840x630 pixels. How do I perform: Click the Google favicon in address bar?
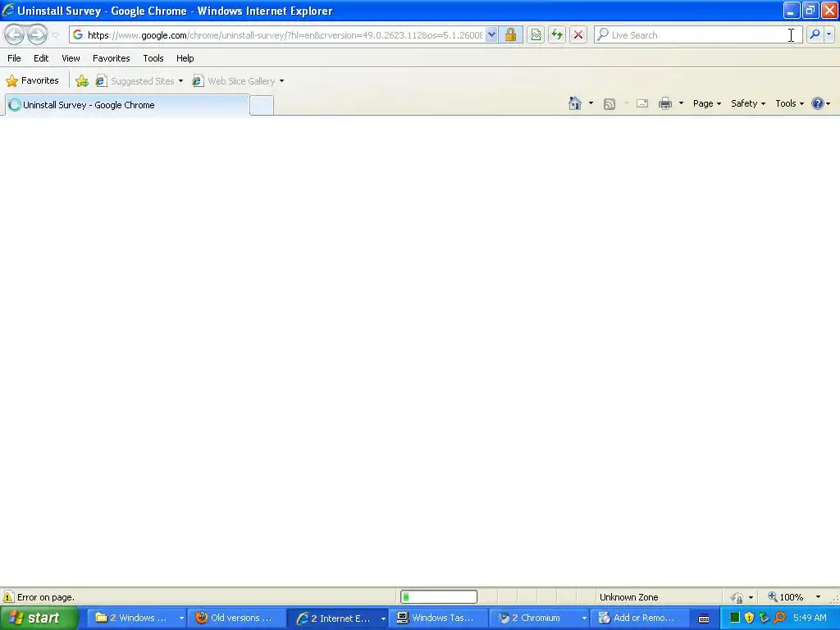78,34
